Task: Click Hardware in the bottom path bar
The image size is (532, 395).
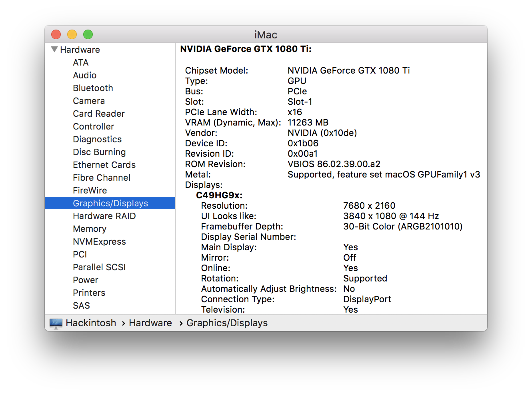Action: click(x=150, y=323)
